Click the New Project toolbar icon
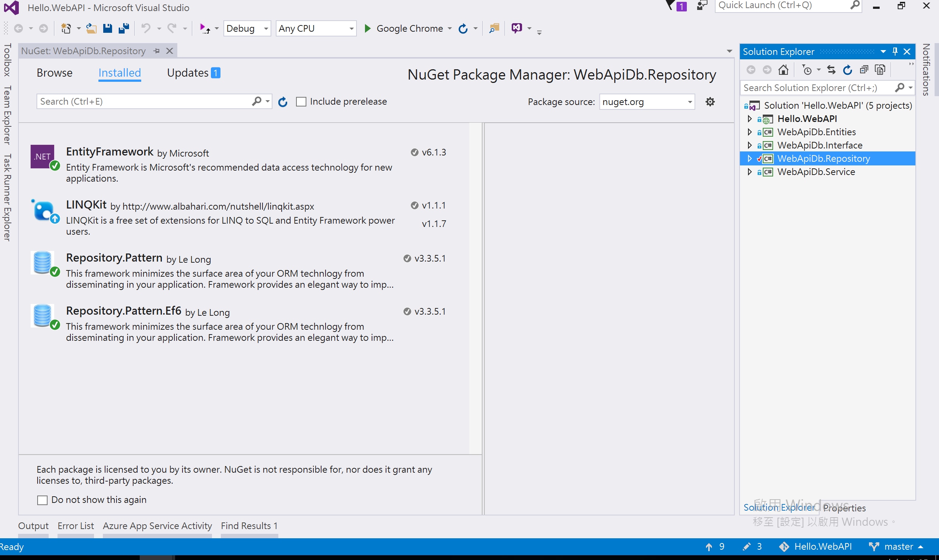 pyautogui.click(x=66, y=28)
